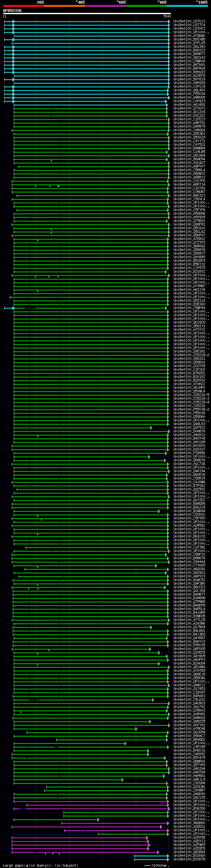Select hit label UniRef100_Q4RL83
The height and width of the screenshot is (868, 211).
tap(190, 424)
